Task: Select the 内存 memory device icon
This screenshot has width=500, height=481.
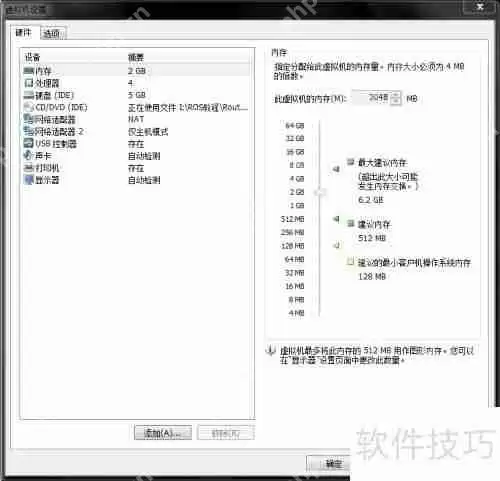Action: click(29, 71)
